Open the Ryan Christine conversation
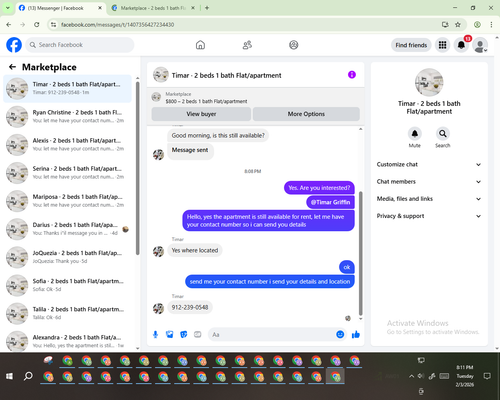This screenshot has height=400, width=500. click(67, 117)
